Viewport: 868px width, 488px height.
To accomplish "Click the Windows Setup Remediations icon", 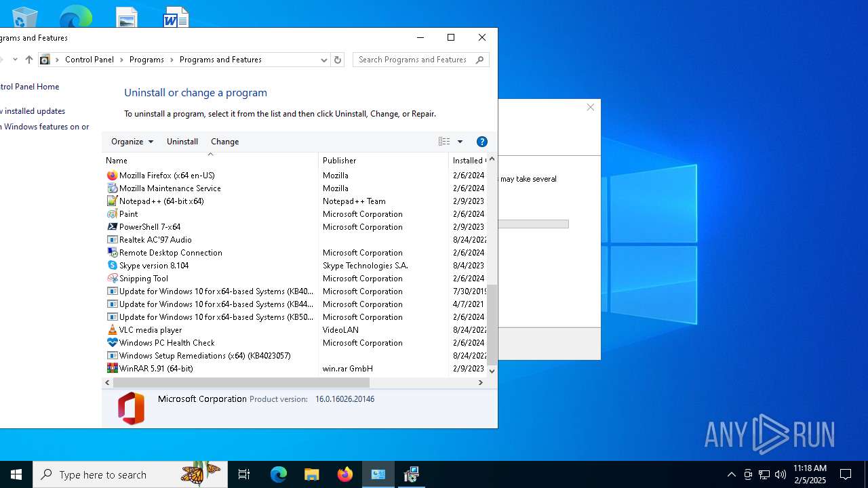I will (113, 355).
